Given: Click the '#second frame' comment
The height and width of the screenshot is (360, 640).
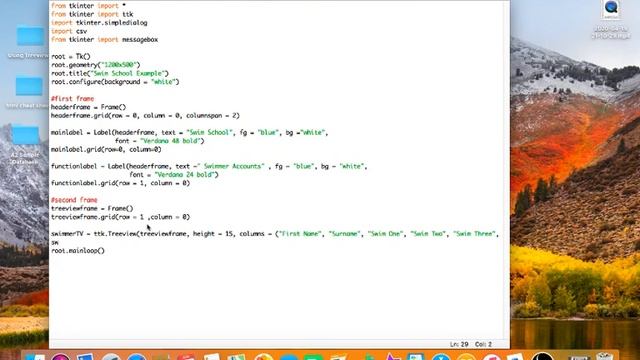Looking at the screenshot, I should click(x=74, y=200).
